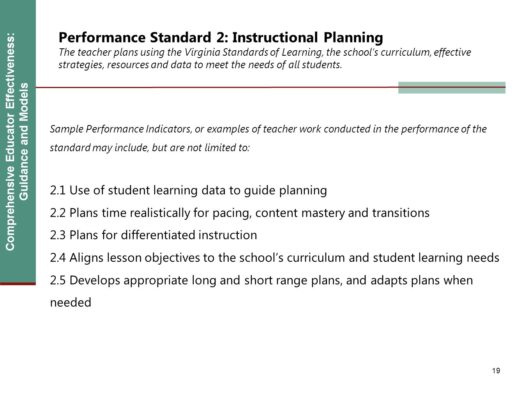
Task: Click the phrase 'strategies, resources and data' in the subtitle
Action: click(x=113, y=65)
